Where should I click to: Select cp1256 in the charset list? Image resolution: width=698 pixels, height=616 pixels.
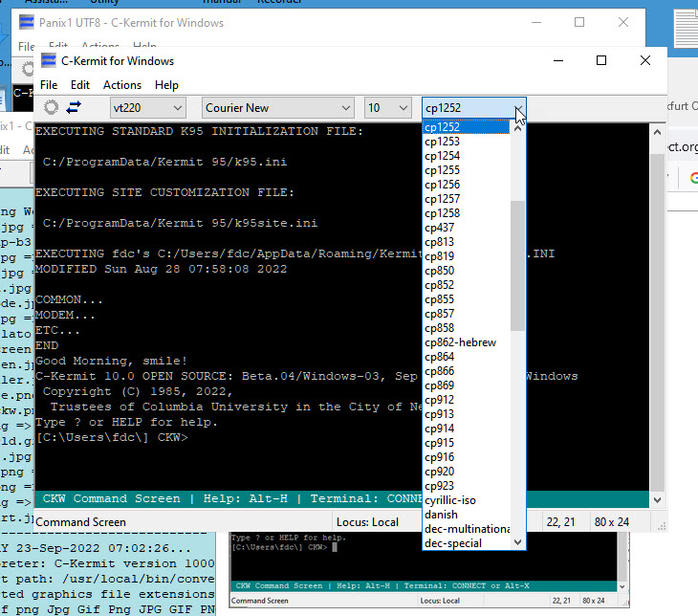(466, 185)
